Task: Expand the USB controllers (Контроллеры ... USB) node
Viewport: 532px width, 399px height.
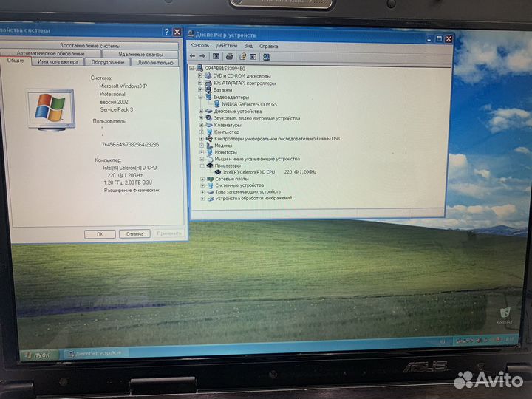Action: pyautogui.click(x=202, y=138)
